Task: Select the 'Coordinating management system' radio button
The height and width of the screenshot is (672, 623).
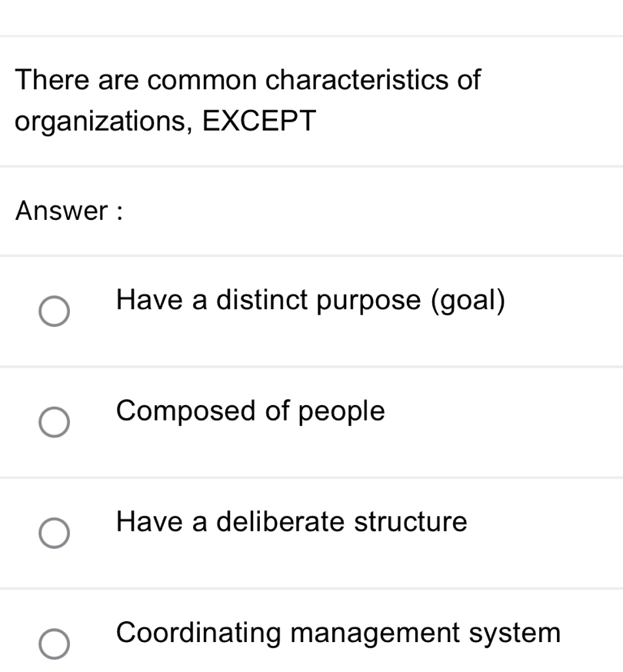Action: point(55,643)
